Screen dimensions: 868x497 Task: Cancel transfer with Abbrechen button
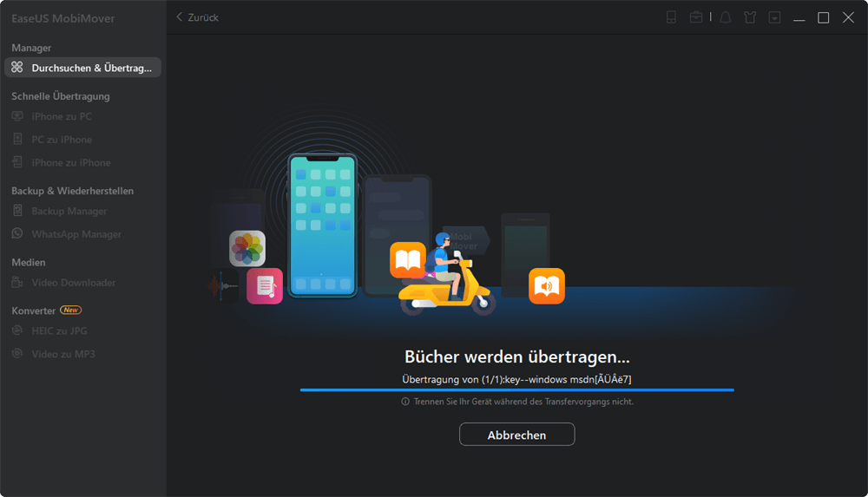(x=516, y=435)
